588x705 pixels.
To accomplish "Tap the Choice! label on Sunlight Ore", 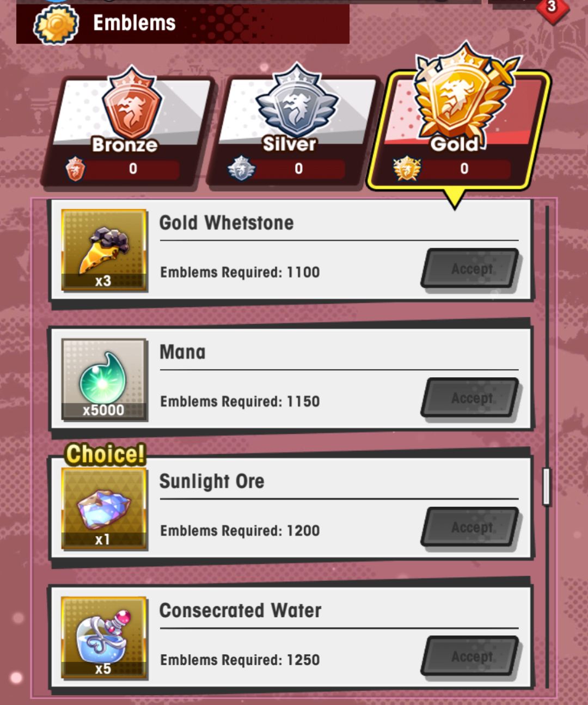I will coord(106,454).
